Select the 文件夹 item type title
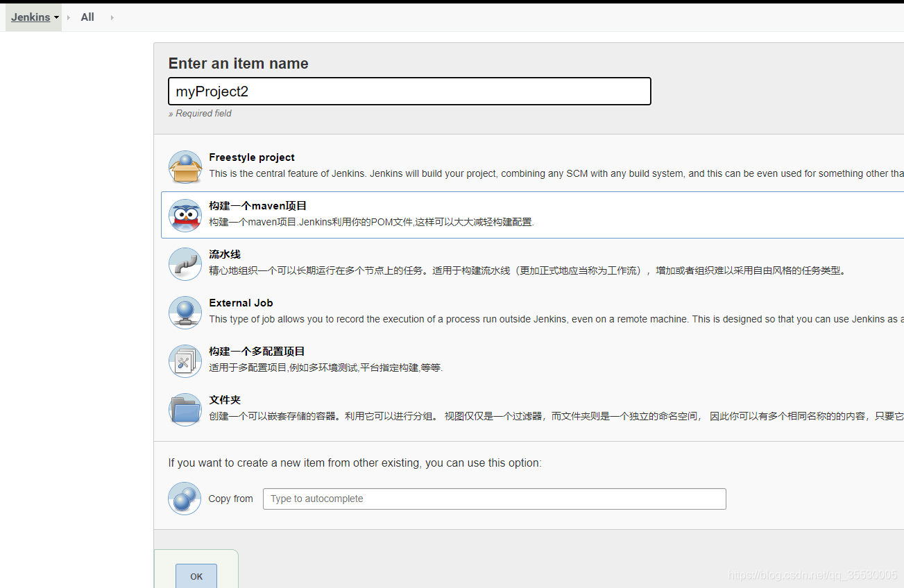Image resolution: width=904 pixels, height=588 pixels. click(x=225, y=400)
